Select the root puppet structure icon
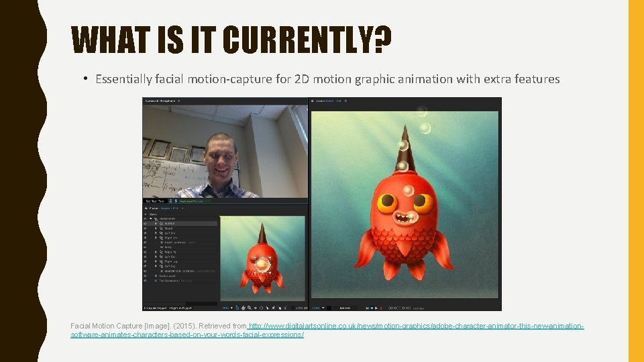Screen dimensions: 644x362 (155, 219)
